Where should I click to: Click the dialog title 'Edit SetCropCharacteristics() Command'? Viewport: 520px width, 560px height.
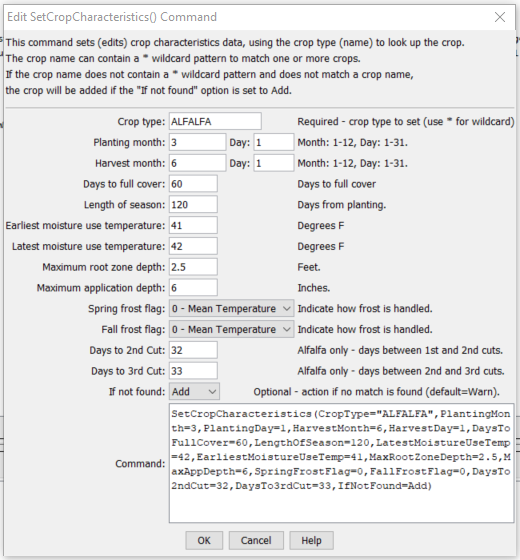pyautogui.click(x=112, y=17)
